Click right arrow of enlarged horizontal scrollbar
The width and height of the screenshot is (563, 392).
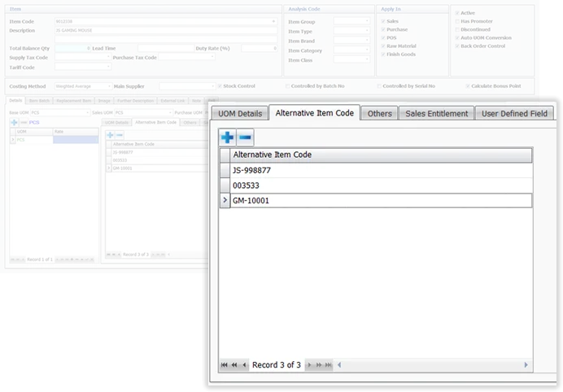pyautogui.click(x=526, y=365)
